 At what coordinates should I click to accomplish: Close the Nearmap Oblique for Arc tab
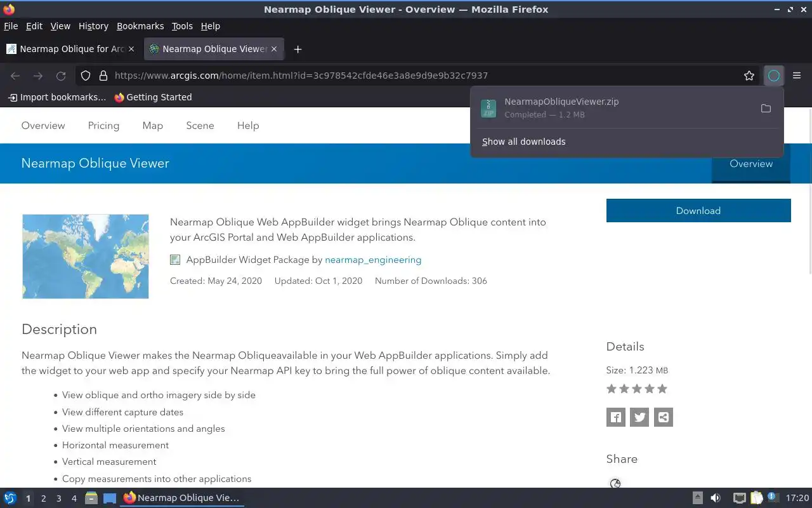coord(131,49)
